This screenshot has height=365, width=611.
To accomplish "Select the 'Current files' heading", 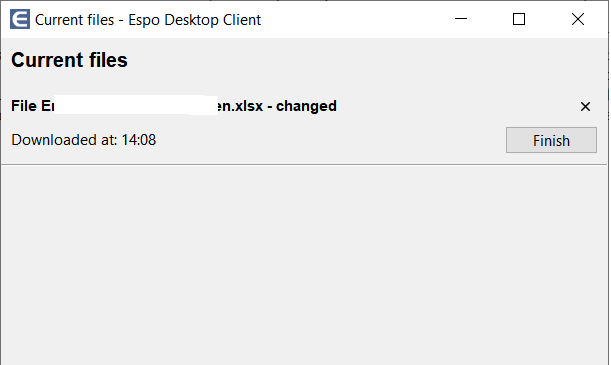I will click(x=69, y=60).
